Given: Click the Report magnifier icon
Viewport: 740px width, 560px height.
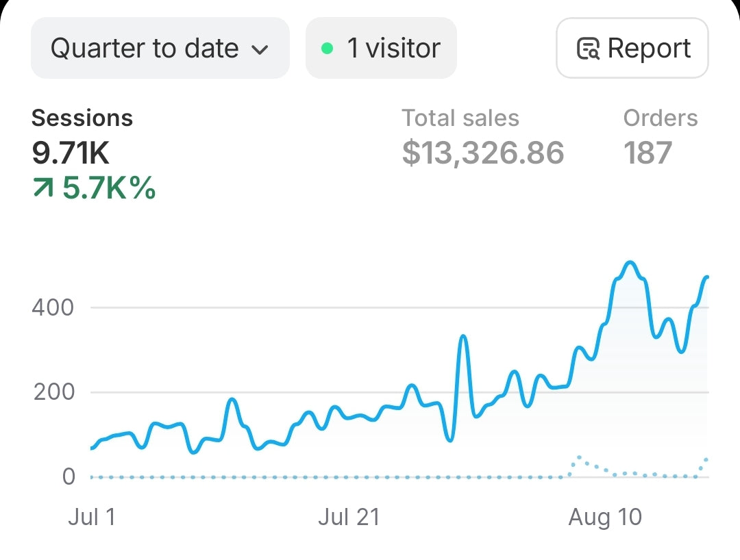Looking at the screenshot, I should 589,49.
